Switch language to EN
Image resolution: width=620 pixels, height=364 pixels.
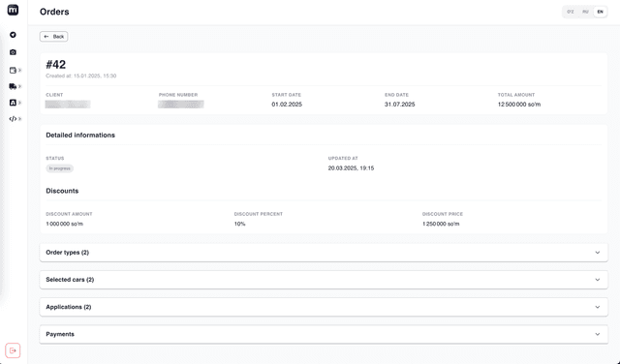(x=601, y=12)
